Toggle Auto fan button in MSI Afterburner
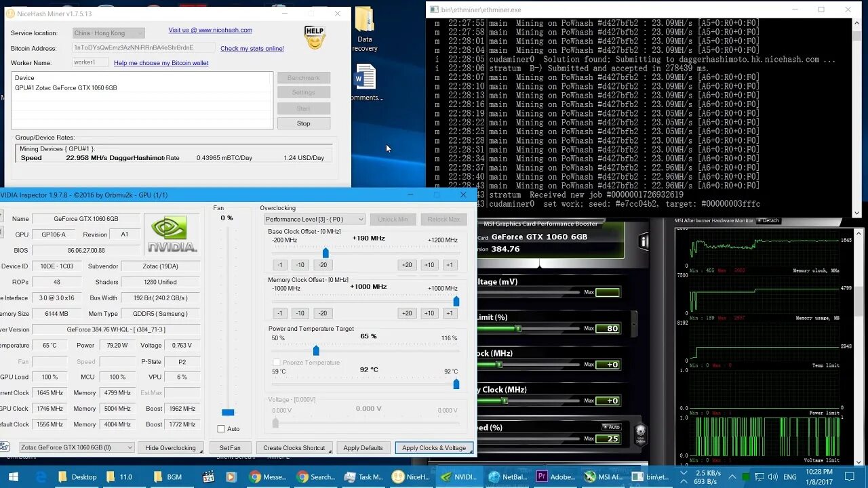This screenshot has width=868, height=488. [612, 427]
